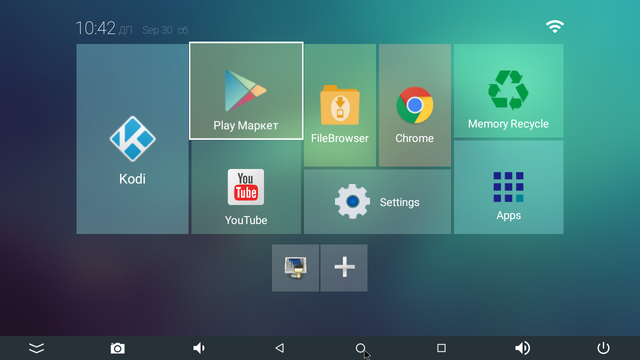Go back with the triangle button
This screenshot has height=360, width=640.
(x=280, y=348)
